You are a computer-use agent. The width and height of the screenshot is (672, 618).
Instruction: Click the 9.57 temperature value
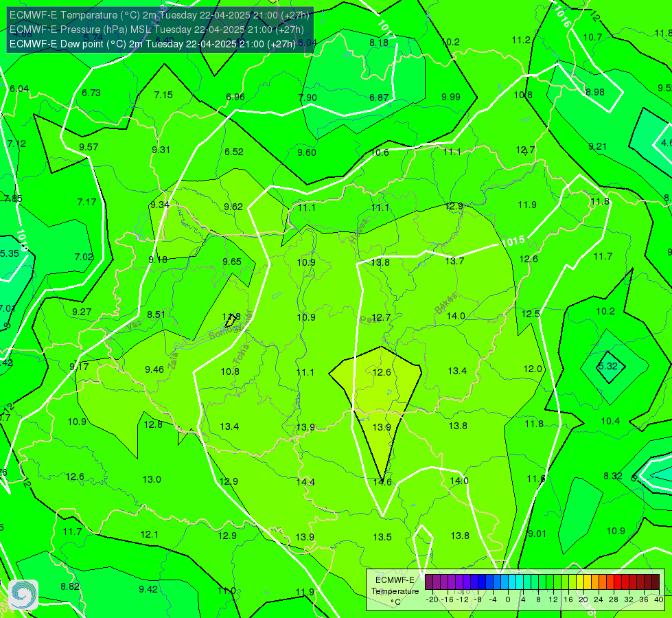pyautogui.click(x=89, y=147)
